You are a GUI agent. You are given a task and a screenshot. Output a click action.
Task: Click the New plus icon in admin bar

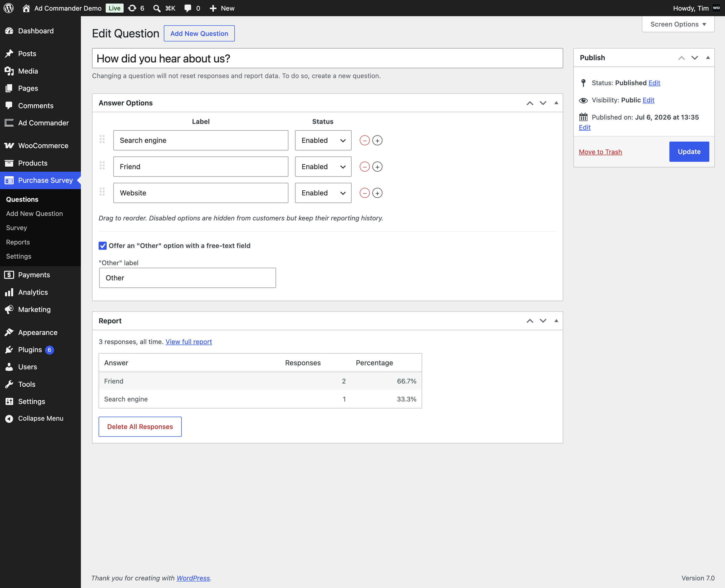(213, 8)
